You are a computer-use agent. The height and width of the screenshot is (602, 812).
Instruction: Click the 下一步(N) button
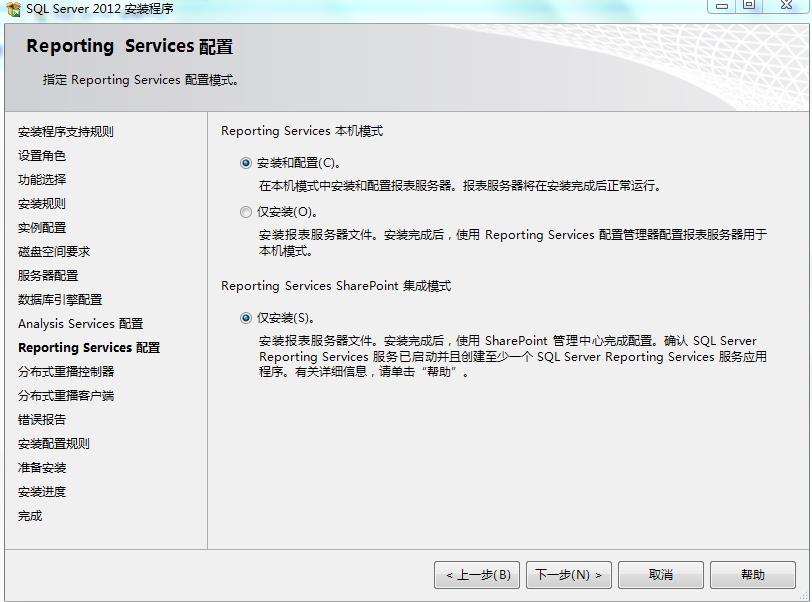[x=568, y=574]
